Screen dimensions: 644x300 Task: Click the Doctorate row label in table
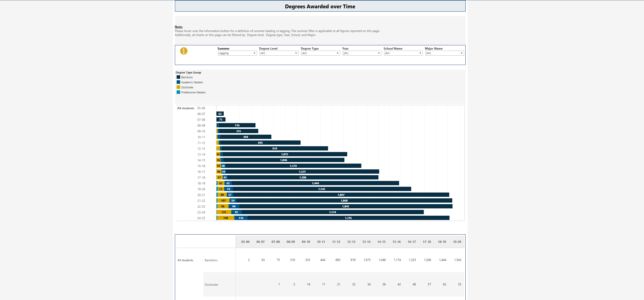point(211,285)
